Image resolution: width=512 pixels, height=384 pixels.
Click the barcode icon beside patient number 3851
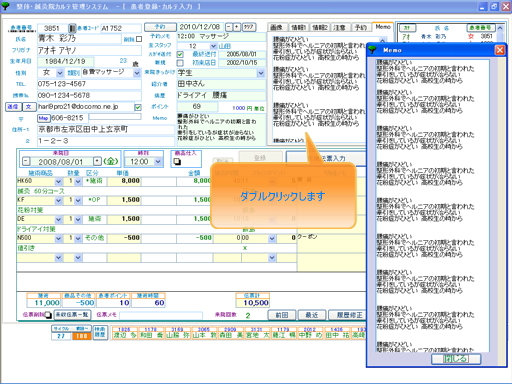click(x=72, y=28)
